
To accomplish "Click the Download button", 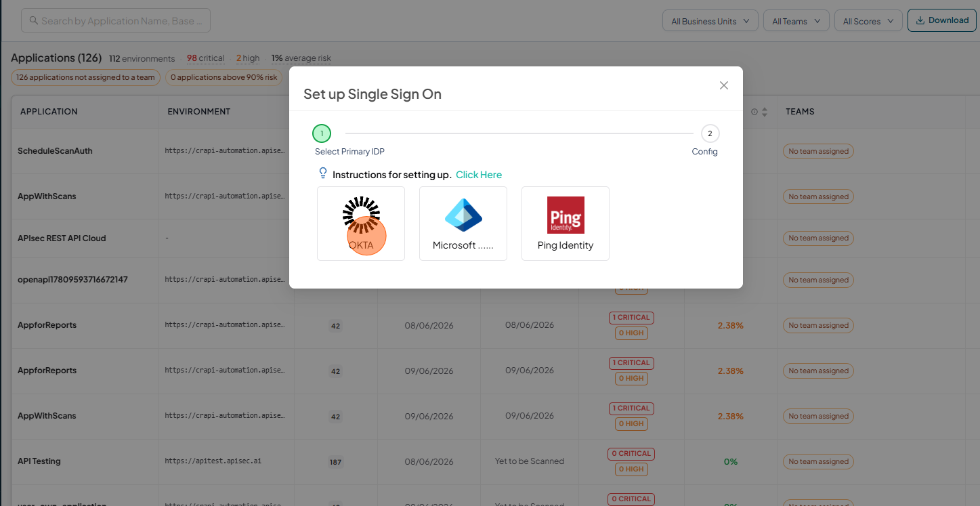I will coord(941,20).
